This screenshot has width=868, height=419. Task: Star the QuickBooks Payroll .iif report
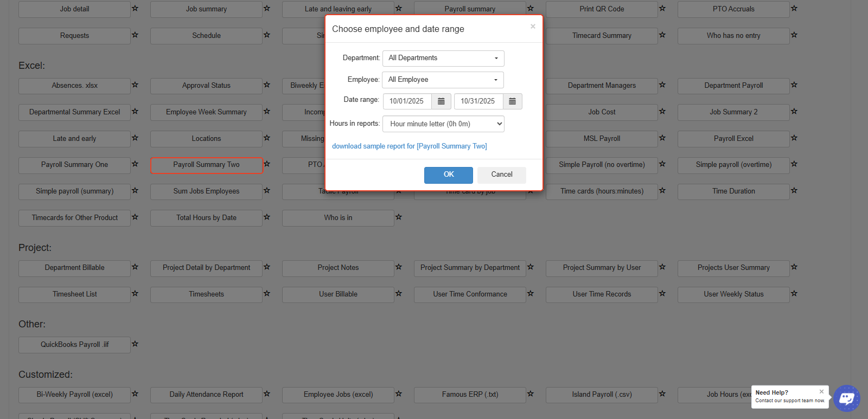coord(135,344)
